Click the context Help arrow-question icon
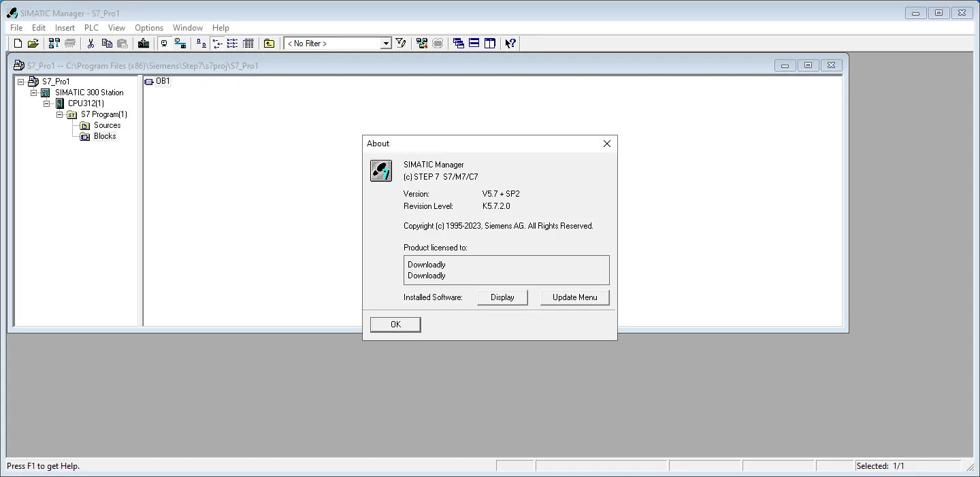This screenshot has height=477, width=980. click(510, 44)
